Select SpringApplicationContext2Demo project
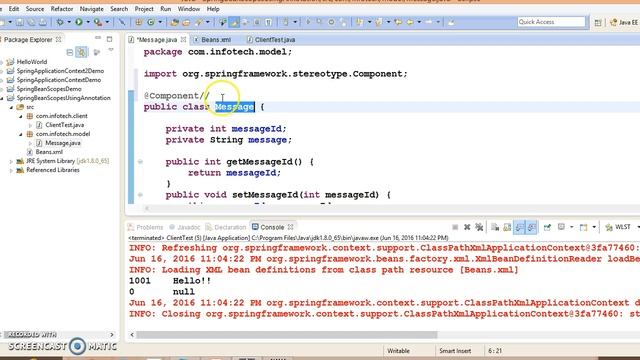This screenshot has height=360, width=640. point(60,71)
